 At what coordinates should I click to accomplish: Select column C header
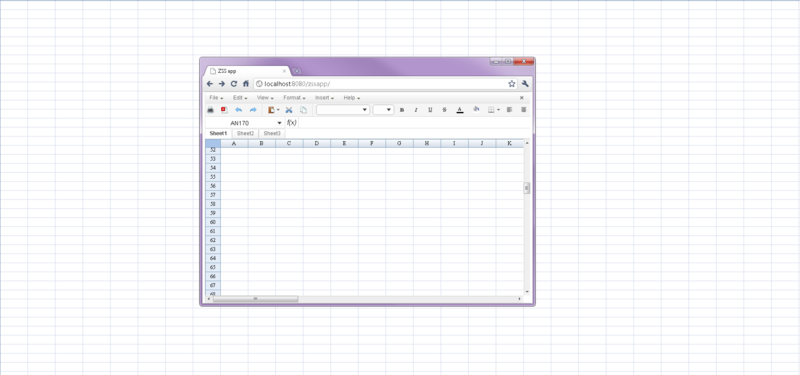[289, 143]
